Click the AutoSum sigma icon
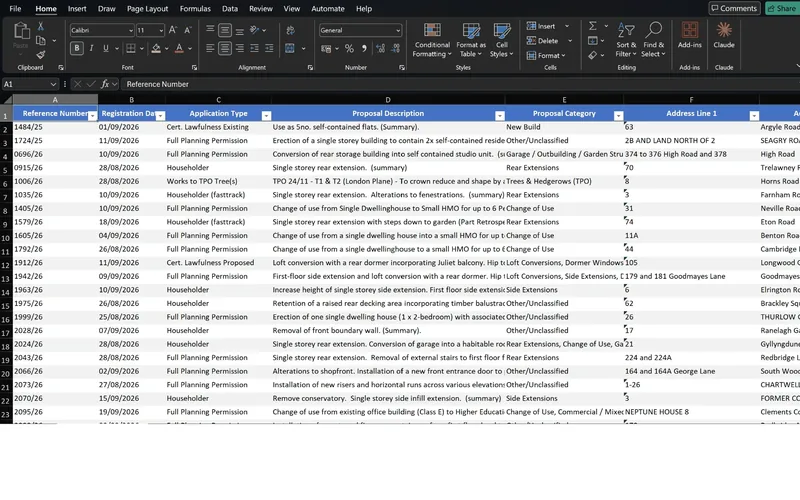Screen dimensions: 800x500 click(x=592, y=26)
